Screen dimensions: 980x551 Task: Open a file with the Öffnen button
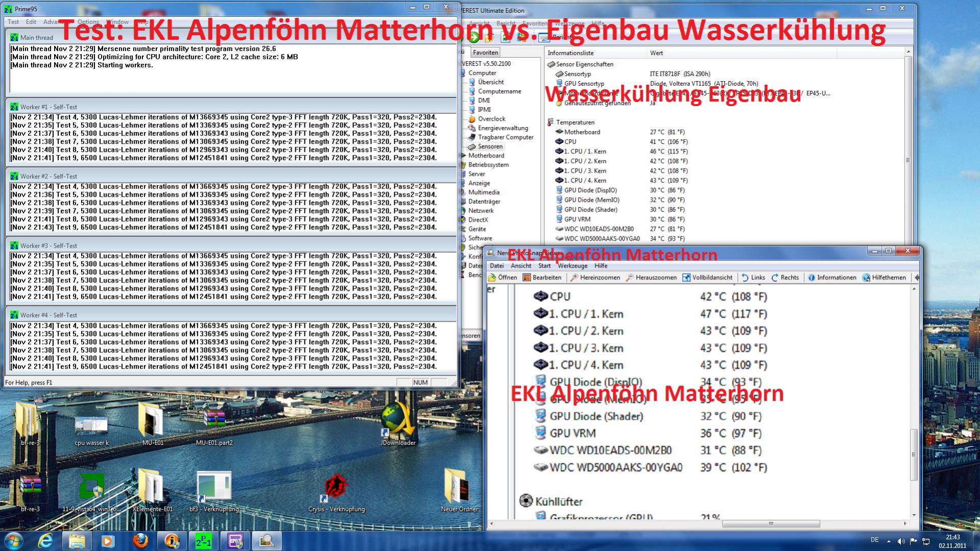click(x=503, y=277)
